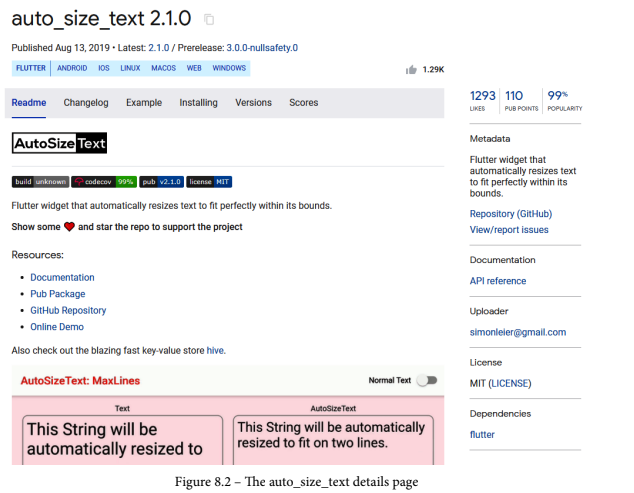Open the flutter dependency link
634x493 pixels.
(x=482, y=434)
